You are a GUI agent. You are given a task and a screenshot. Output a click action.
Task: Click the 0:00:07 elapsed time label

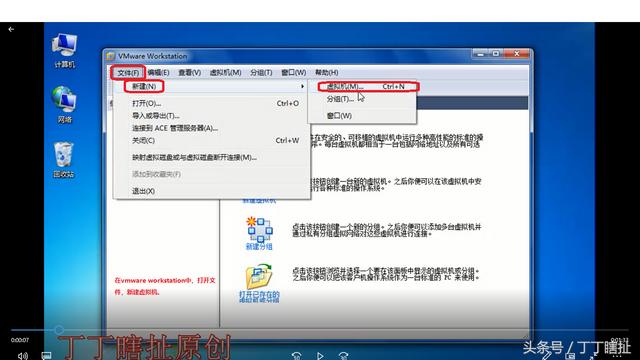(20, 340)
